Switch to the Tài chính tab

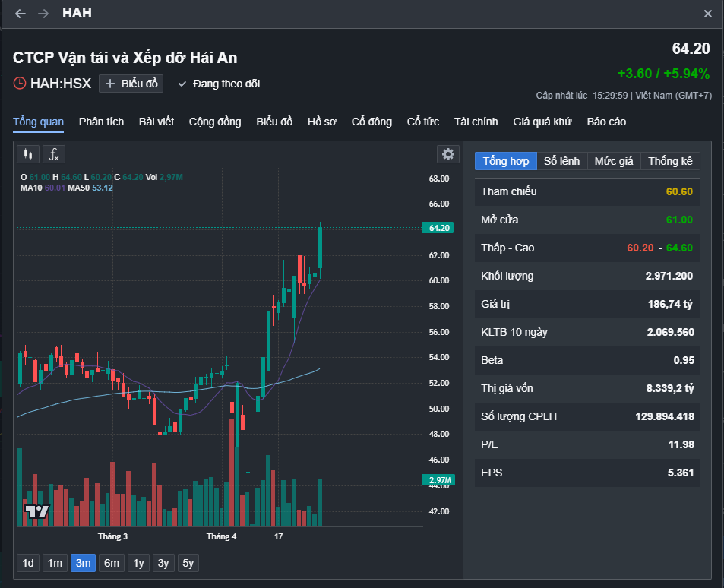476,122
